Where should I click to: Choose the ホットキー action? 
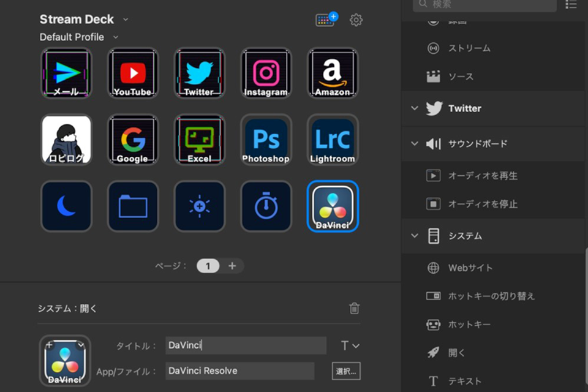coord(492,325)
